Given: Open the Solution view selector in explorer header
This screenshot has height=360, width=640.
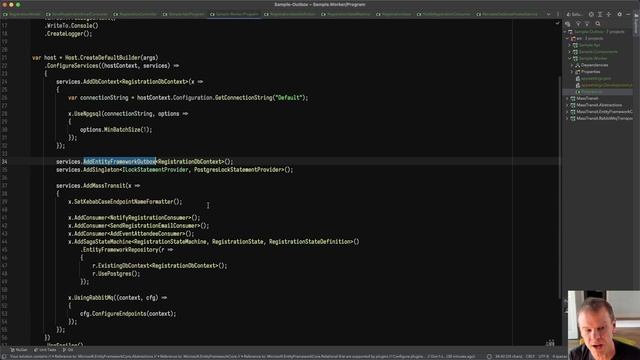Looking at the screenshot, I should click(x=574, y=14).
